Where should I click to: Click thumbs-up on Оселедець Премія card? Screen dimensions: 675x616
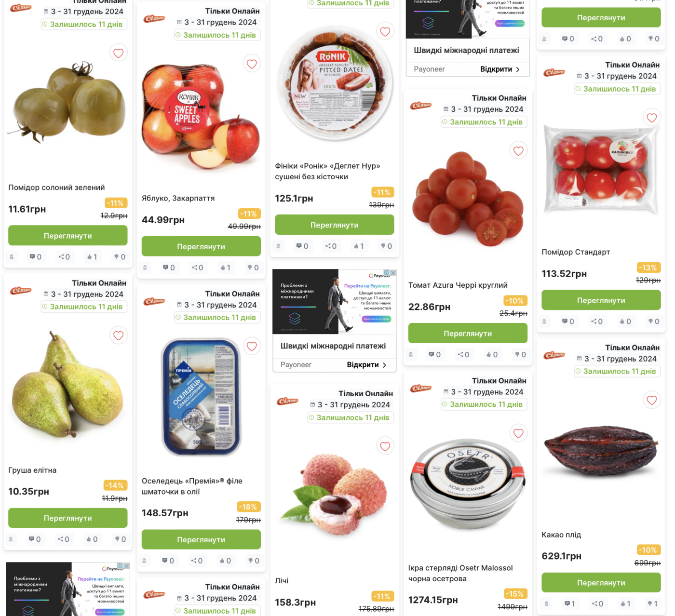(225, 561)
